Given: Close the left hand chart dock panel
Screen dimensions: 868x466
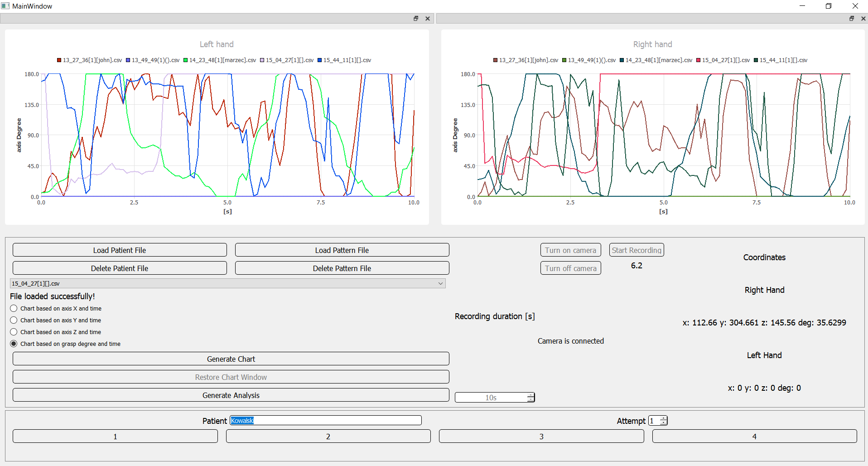Looking at the screenshot, I should [x=428, y=19].
